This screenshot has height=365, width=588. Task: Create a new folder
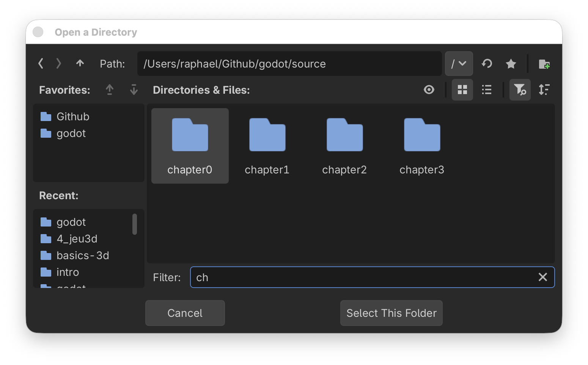coord(544,64)
